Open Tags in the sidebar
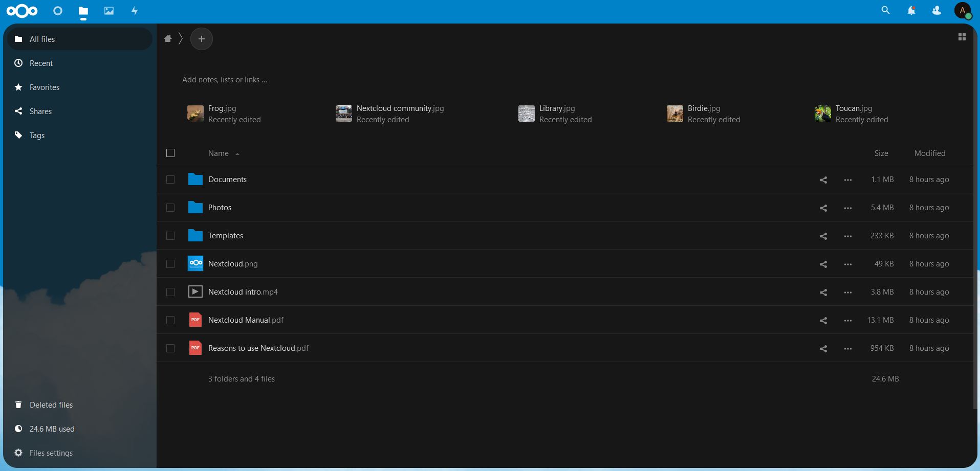 tap(80, 135)
